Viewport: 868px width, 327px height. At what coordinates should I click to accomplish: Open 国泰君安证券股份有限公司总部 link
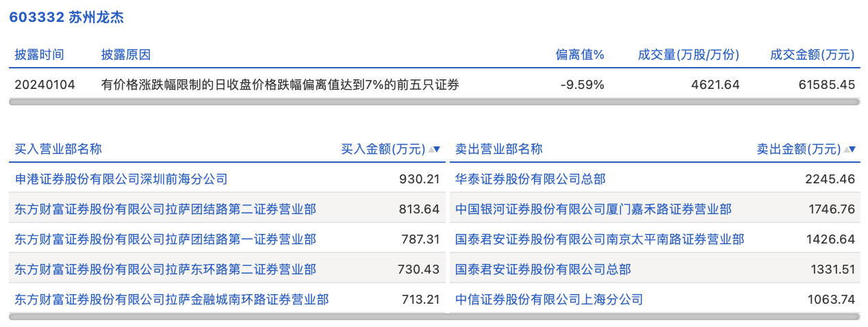click(543, 270)
